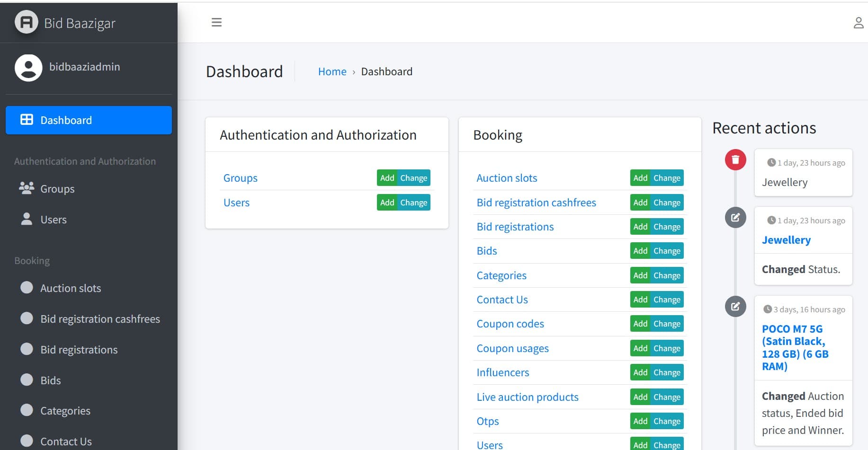868x450 pixels.
Task: Open the user account icon at top right
Action: click(x=858, y=22)
